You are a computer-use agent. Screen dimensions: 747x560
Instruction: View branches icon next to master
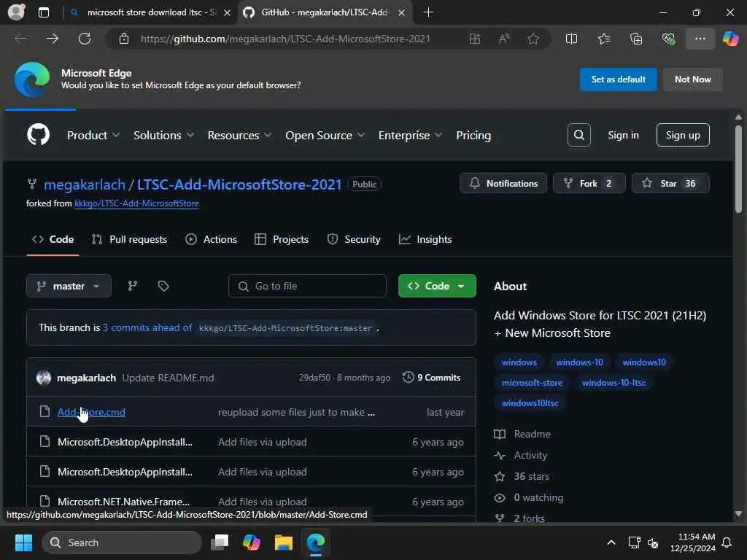(133, 286)
